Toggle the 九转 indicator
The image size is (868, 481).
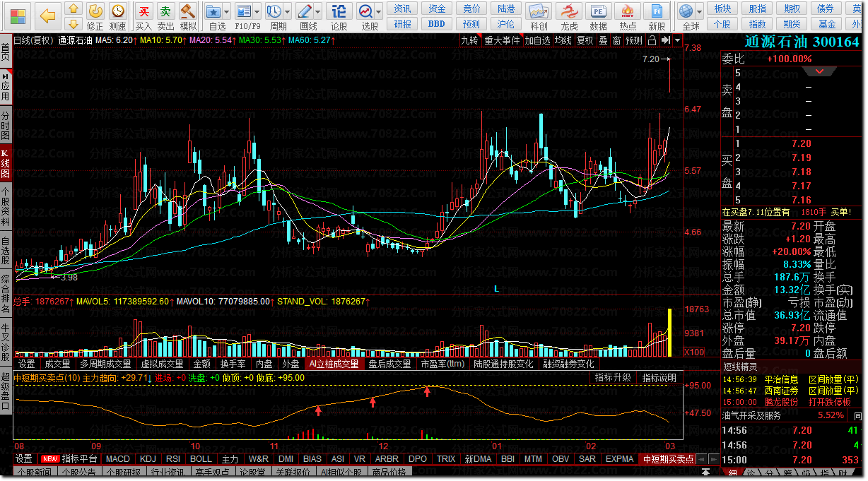tap(470, 41)
